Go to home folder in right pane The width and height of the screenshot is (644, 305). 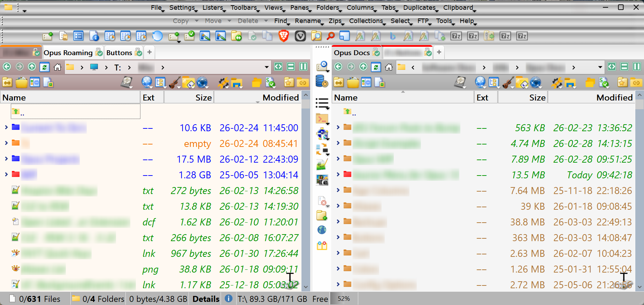[389, 67]
